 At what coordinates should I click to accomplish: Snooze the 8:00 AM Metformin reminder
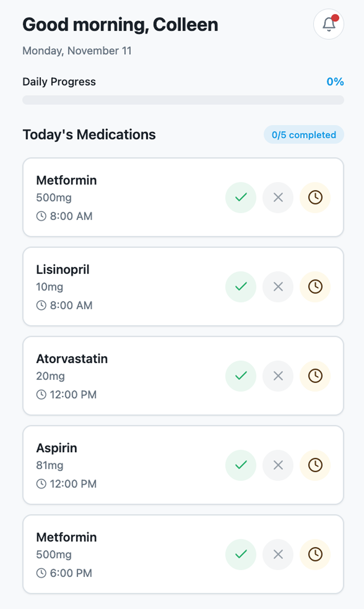tap(315, 198)
